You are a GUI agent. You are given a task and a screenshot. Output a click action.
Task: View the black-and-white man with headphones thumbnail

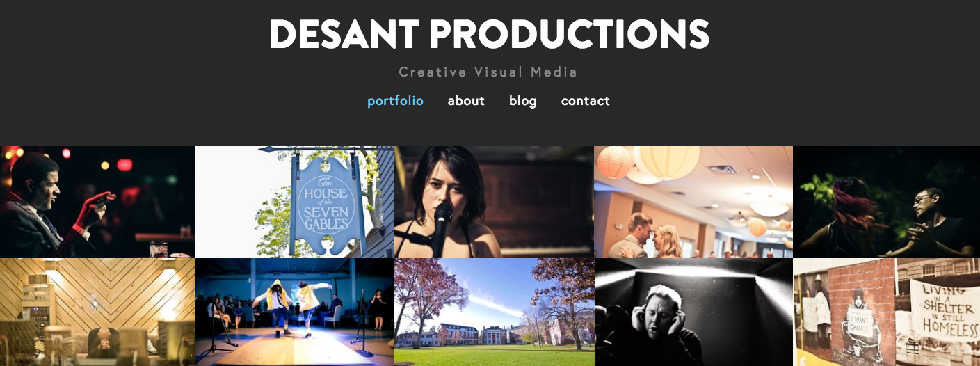coord(693,312)
